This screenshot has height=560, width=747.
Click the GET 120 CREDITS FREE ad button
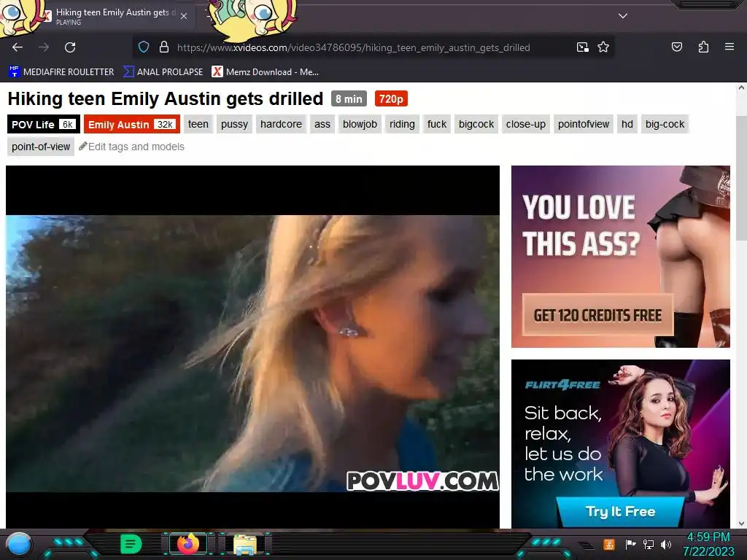pos(597,315)
